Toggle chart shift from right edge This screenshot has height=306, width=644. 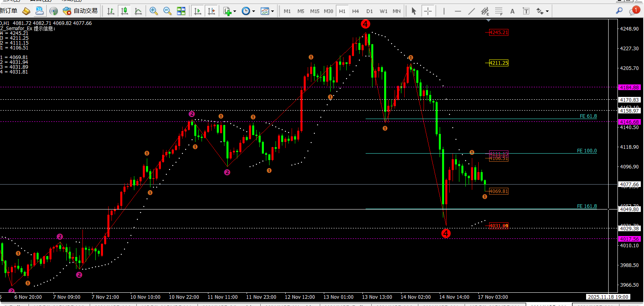point(211,11)
